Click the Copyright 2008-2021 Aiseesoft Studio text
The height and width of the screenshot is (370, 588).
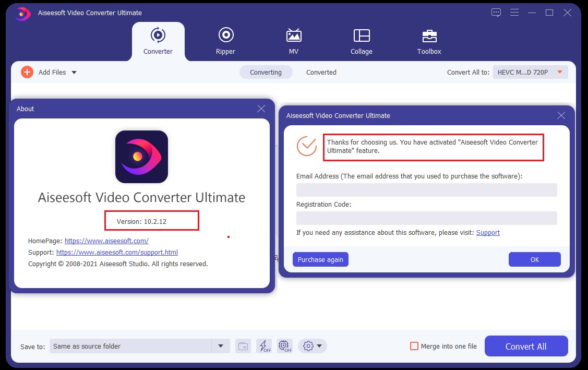118,264
